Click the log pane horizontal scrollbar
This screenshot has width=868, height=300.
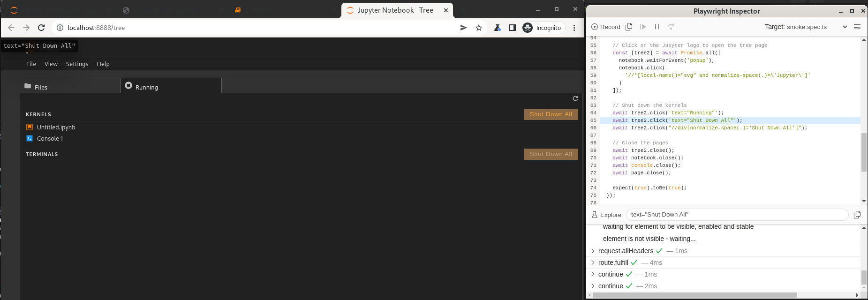click(x=695, y=295)
